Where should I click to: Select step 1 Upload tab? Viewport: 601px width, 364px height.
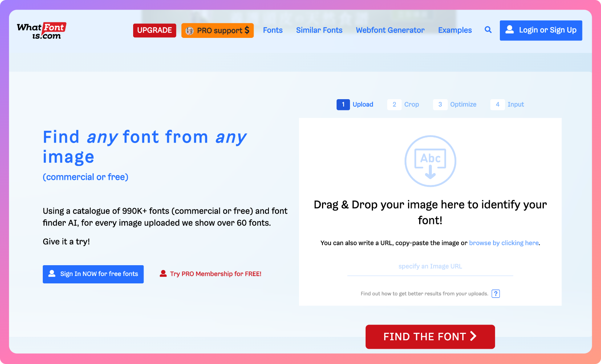click(x=355, y=104)
